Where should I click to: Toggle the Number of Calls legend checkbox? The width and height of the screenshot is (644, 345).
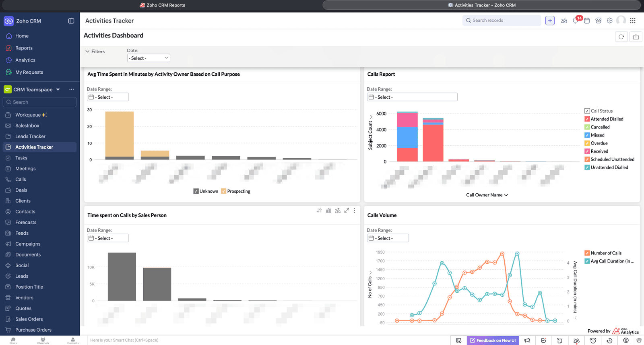587,253
